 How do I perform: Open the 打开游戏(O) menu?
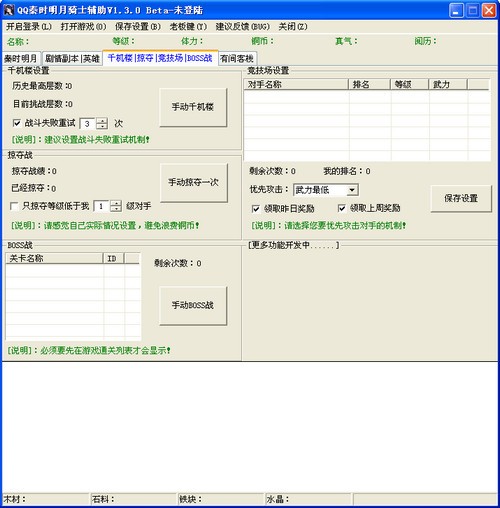point(83,26)
